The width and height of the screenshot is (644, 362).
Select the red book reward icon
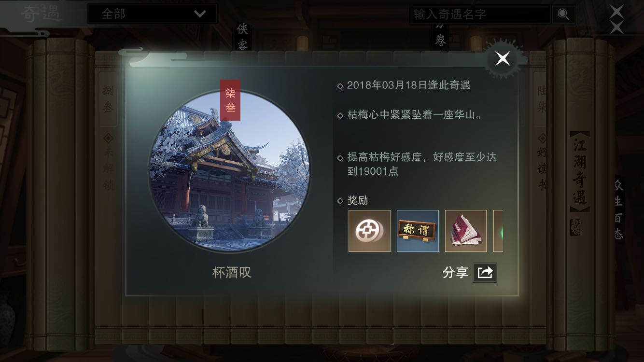pyautogui.click(x=466, y=231)
